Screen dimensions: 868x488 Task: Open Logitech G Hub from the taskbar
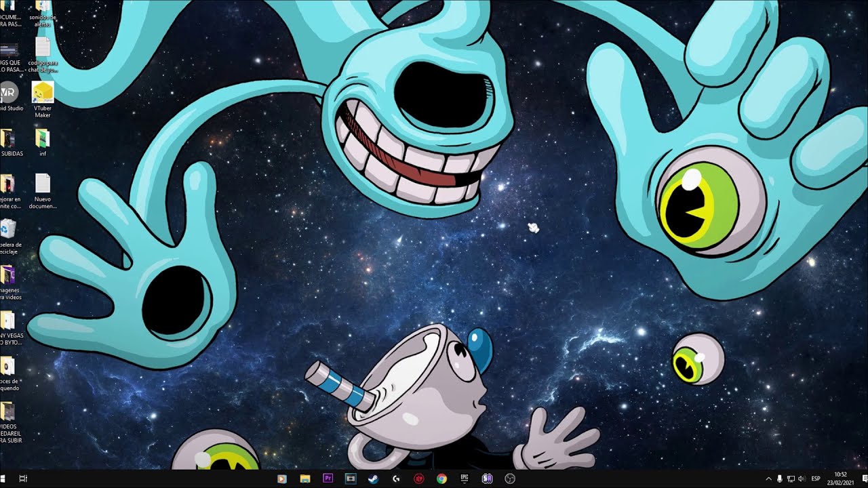(395, 479)
